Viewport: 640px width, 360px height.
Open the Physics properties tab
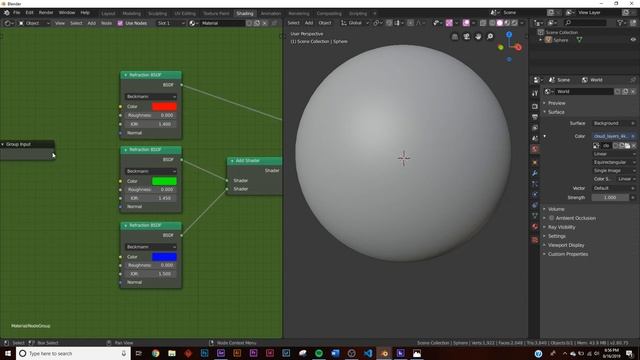[x=535, y=194]
